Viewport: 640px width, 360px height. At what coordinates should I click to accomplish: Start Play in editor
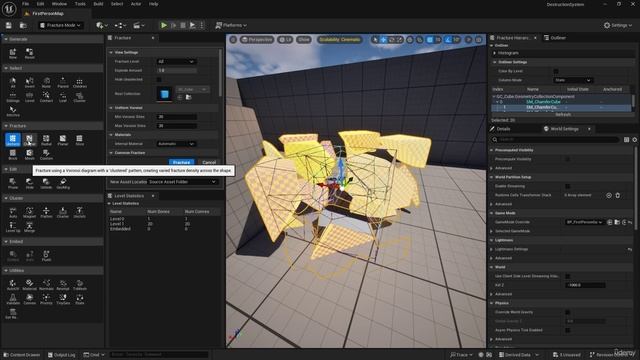coord(164,25)
